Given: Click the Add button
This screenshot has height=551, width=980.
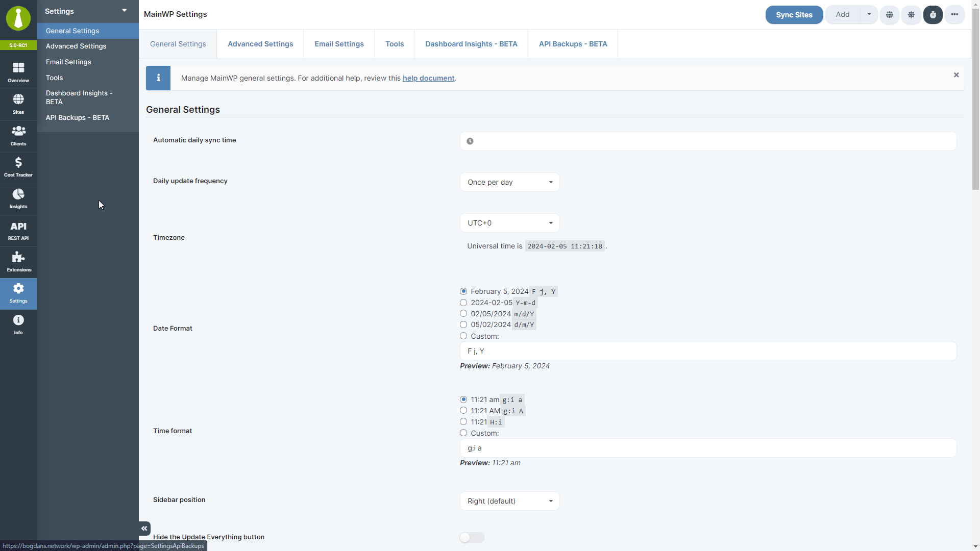Looking at the screenshot, I should (843, 14).
